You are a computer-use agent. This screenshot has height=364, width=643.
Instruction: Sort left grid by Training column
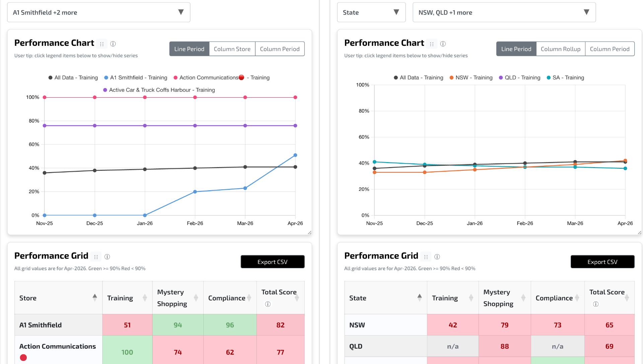(145, 298)
